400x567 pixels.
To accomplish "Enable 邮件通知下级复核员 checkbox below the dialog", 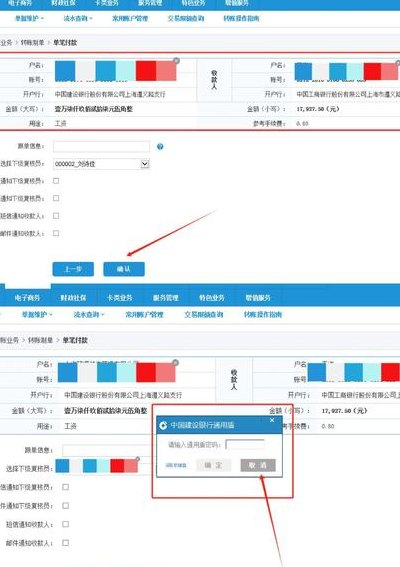I will 65,506.
